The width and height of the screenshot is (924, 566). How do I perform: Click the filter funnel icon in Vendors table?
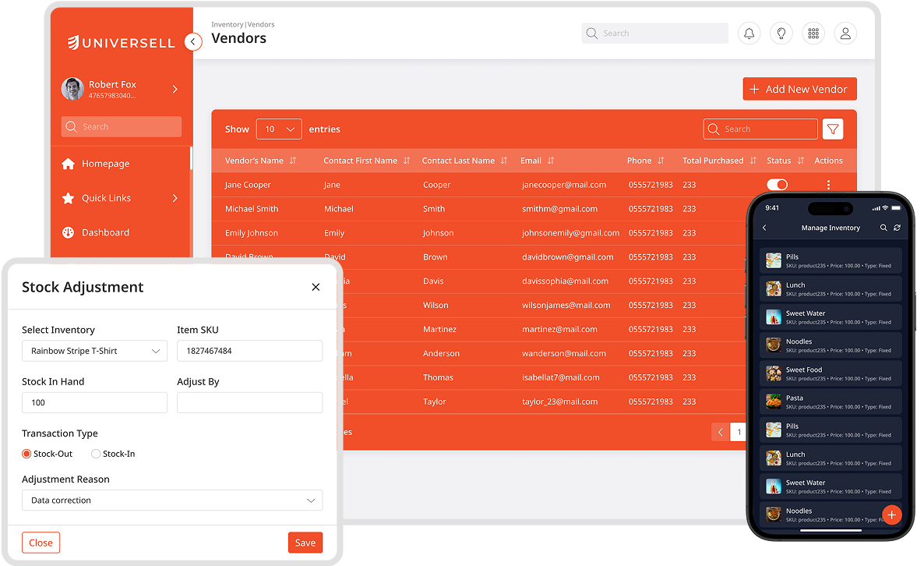click(x=833, y=129)
